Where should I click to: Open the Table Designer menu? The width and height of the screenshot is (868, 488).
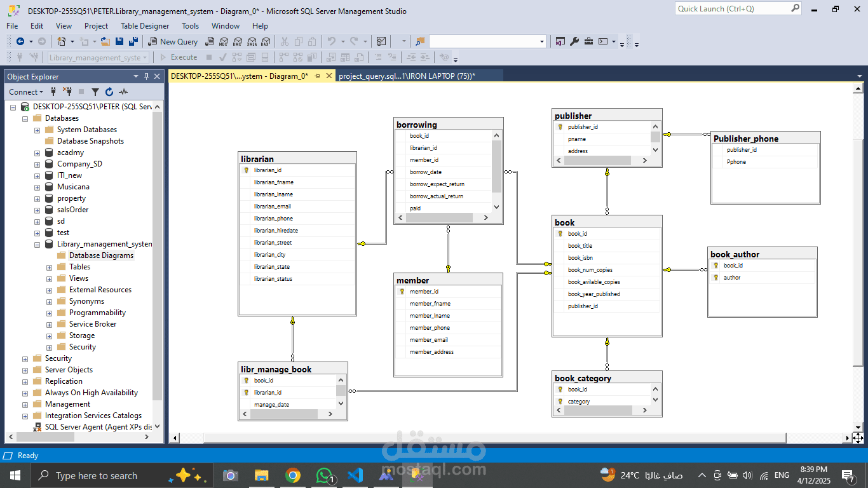[x=145, y=26]
